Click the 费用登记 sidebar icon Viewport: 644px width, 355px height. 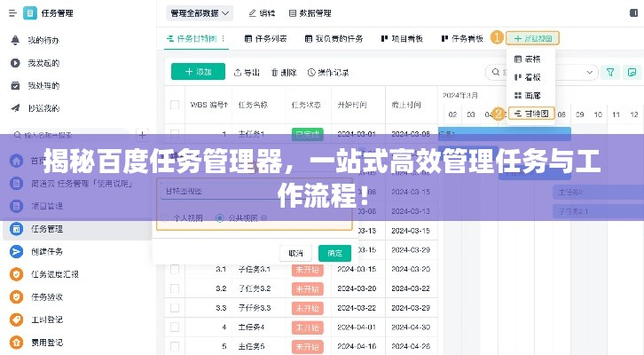(x=16, y=342)
